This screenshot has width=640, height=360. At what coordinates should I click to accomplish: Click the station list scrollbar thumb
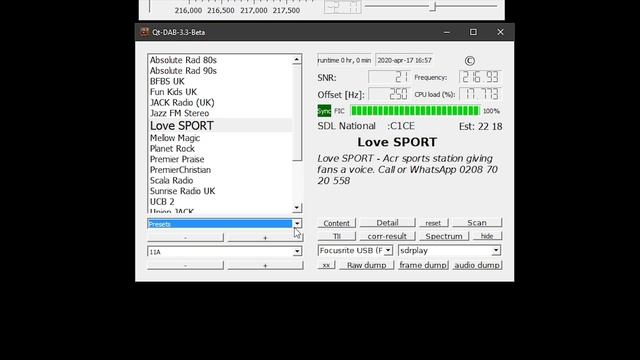pyautogui.click(x=297, y=113)
